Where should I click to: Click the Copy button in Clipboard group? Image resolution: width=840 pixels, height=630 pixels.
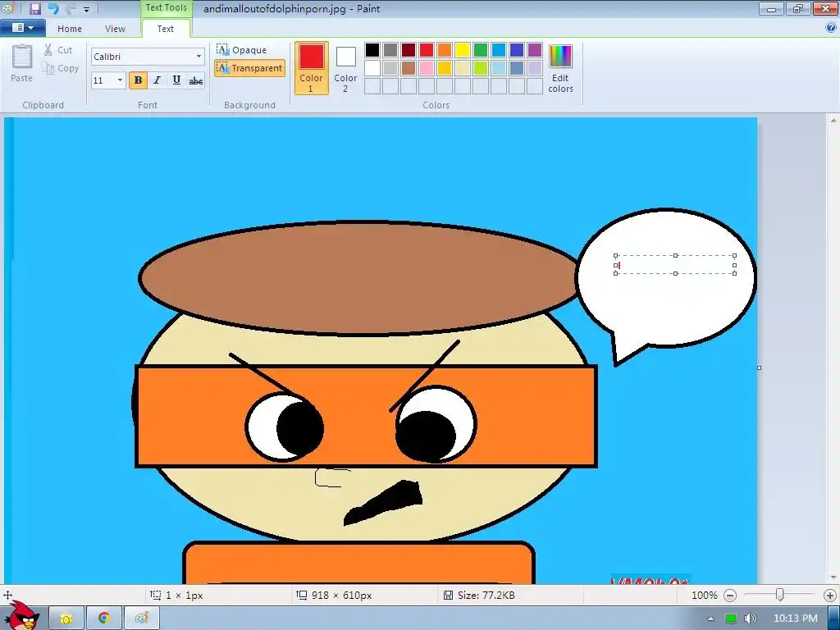(x=61, y=68)
